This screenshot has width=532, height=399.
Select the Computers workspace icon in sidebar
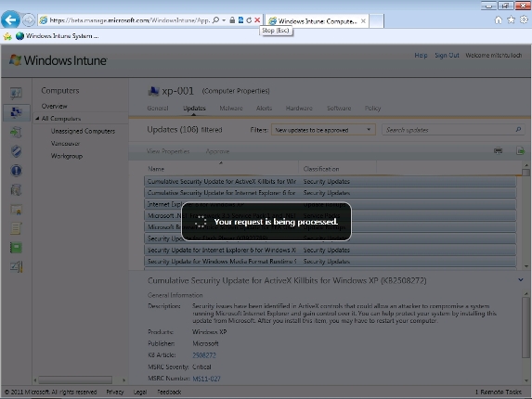(16, 112)
